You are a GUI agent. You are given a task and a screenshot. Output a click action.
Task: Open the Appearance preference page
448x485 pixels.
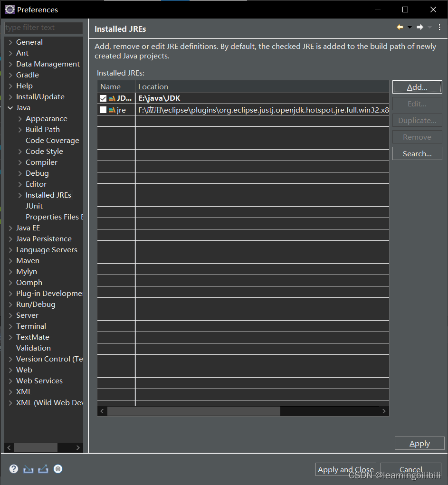(47, 118)
